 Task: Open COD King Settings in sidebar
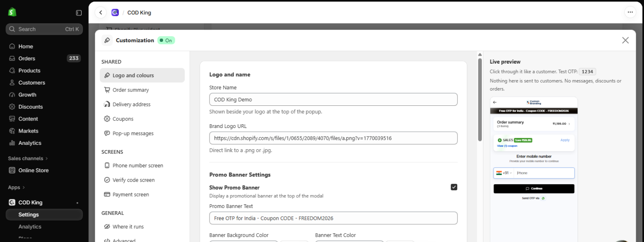click(x=44, y=215)
